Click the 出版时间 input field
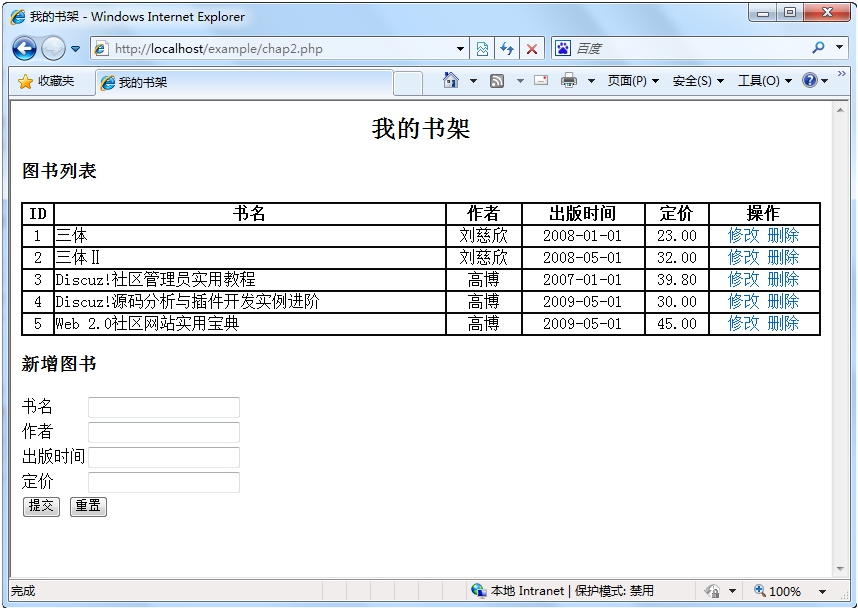The width and height of the screenshot is (858, 610). (x=164, y=457)
